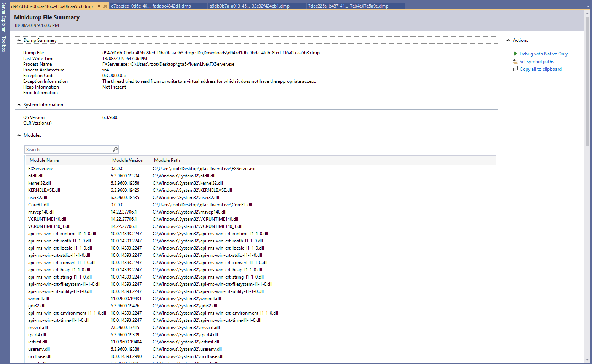Click the green debug arrow icon

point(516,54)
